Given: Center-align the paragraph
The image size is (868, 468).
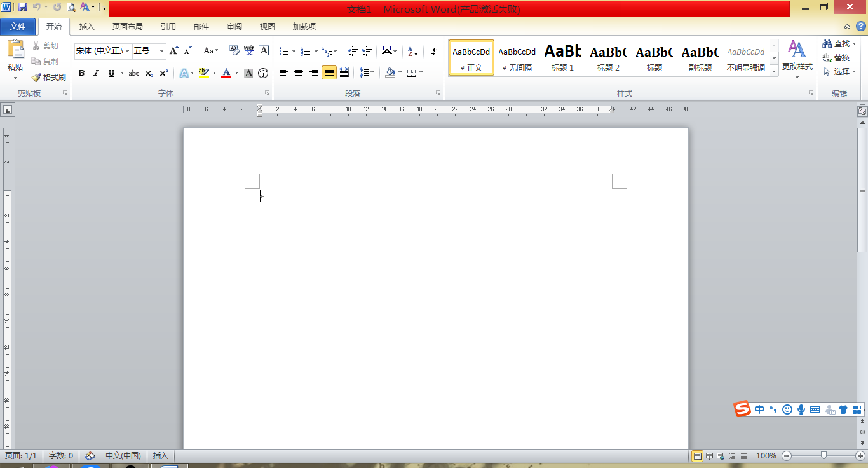Looking at the screenshot, I should [298, 72].
